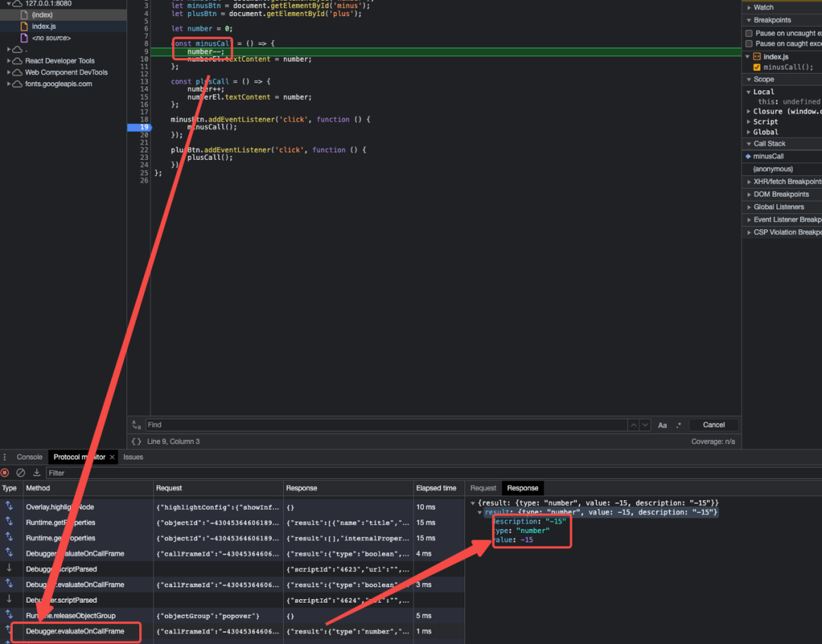Click the record button in Protocol monitor

[5, 473]
